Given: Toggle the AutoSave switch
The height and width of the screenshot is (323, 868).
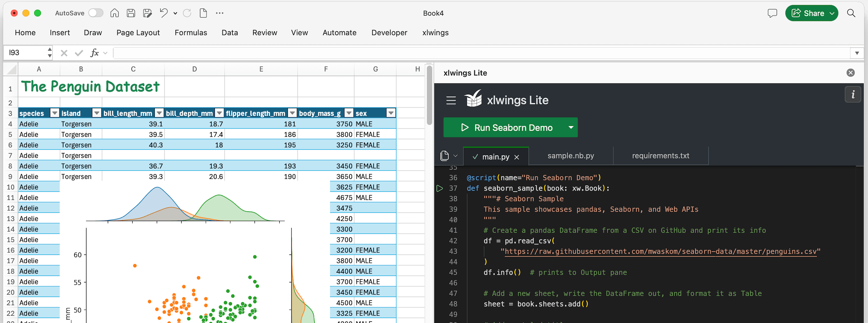Looking at the screenshot, I should click(96, 13).
